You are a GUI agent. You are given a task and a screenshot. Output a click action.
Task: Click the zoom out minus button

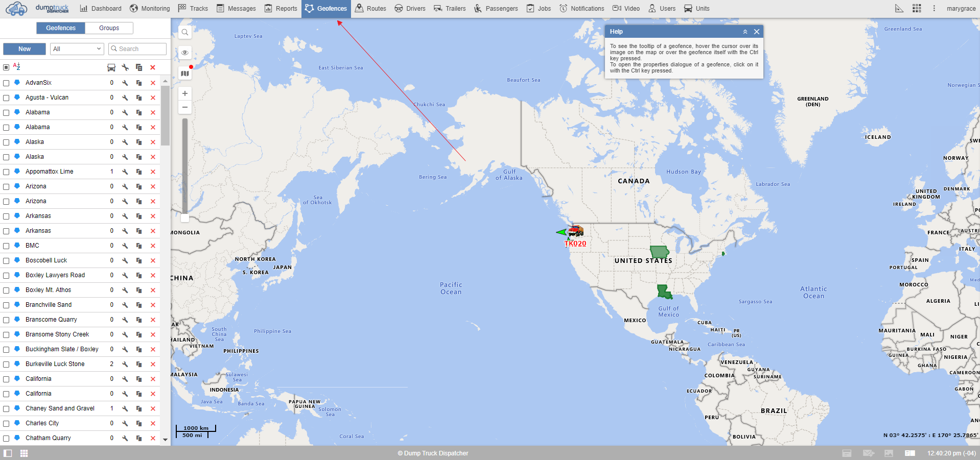pyautogui.click(x=185, y=107)
